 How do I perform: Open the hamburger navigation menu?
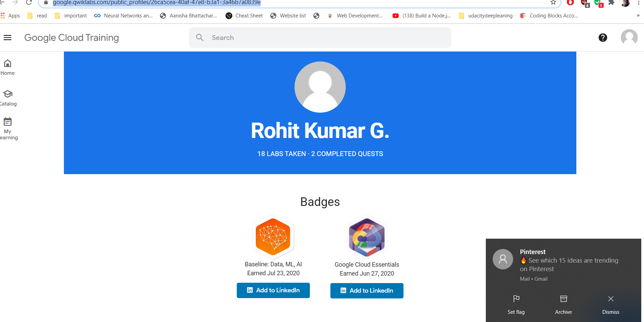click(7, 38)
